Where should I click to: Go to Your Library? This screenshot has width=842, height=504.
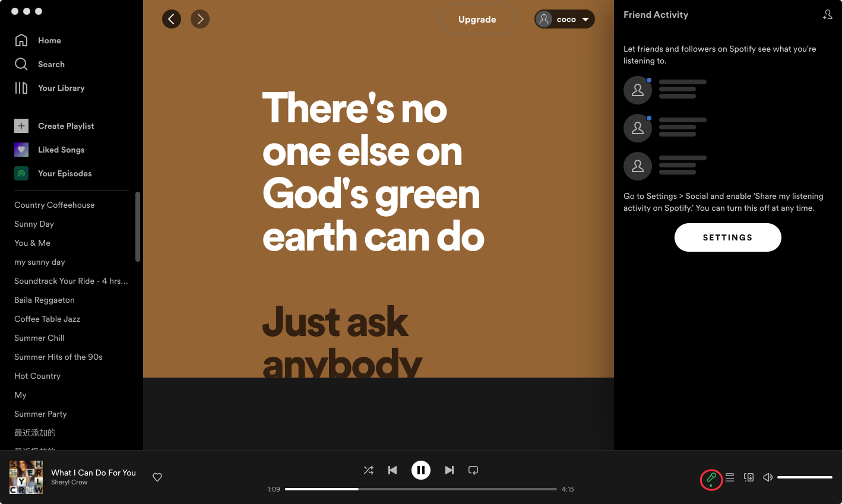point(61,88)
